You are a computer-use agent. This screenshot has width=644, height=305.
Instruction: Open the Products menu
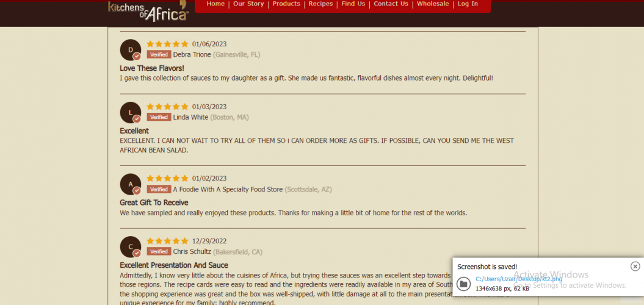pyautogui.click(x=286, y=4)
